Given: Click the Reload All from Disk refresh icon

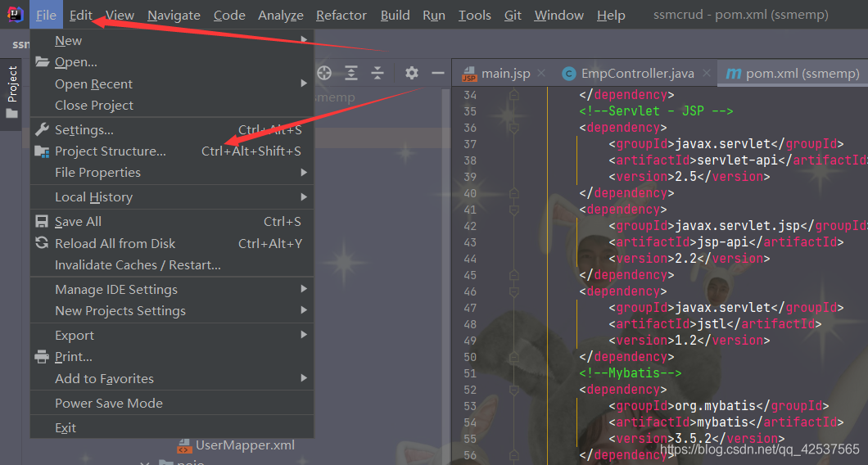Looking at the screenshot, I should coord(42,242).
